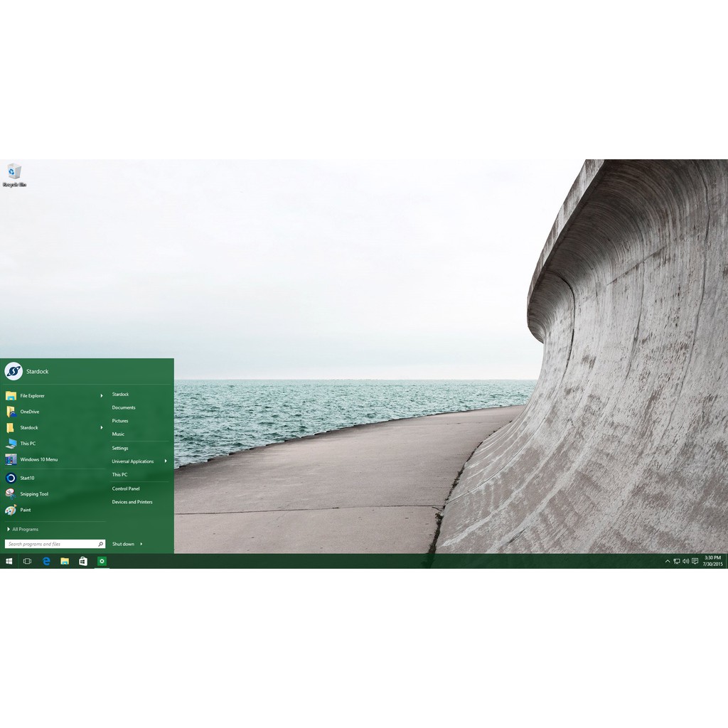Open the Shut down options arrow
Screen dimensions: 728x728
(x=141, y=544)
